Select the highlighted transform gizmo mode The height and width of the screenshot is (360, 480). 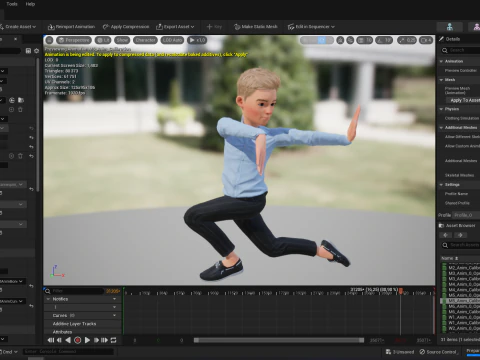322,40
